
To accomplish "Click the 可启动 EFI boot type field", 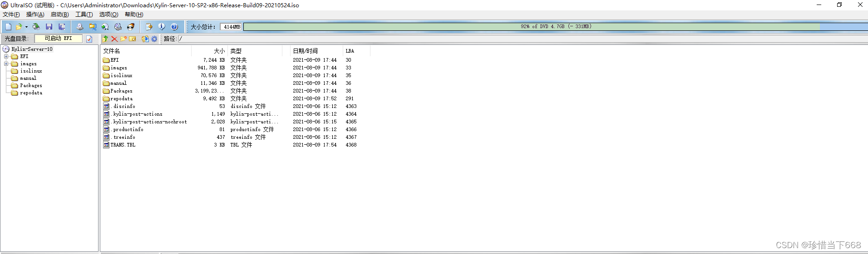I will coord(59,39).
